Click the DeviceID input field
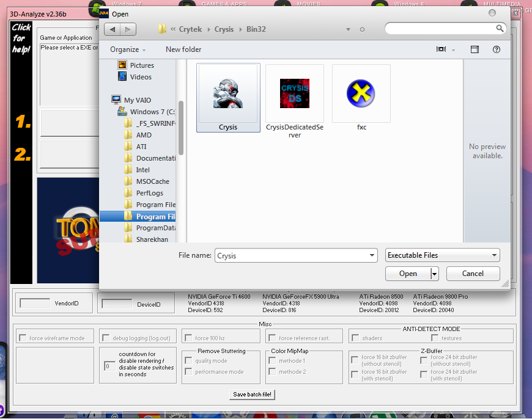532x419 pixels. pos(117,304)
